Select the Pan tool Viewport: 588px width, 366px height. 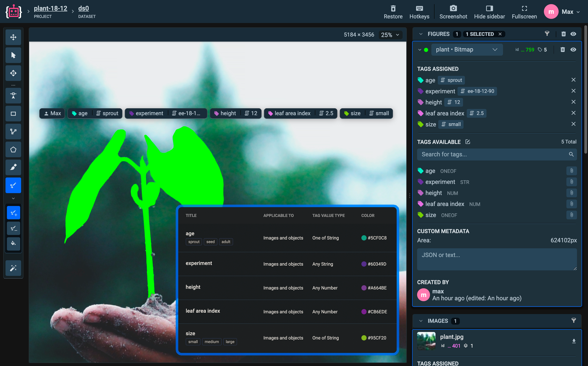(x=13, y=37)
